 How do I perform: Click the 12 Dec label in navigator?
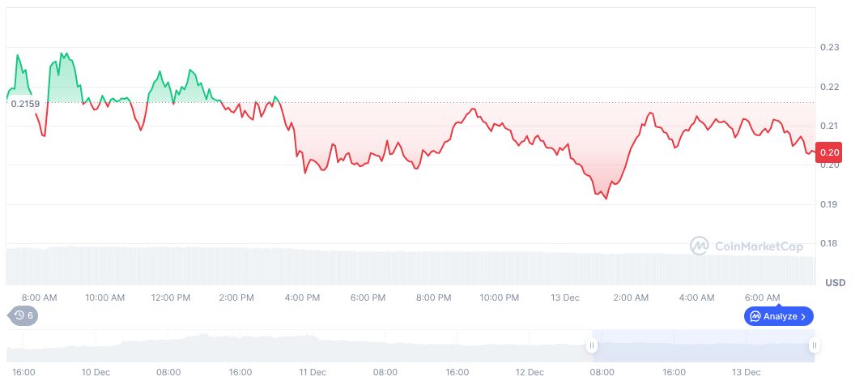(530, 373)
